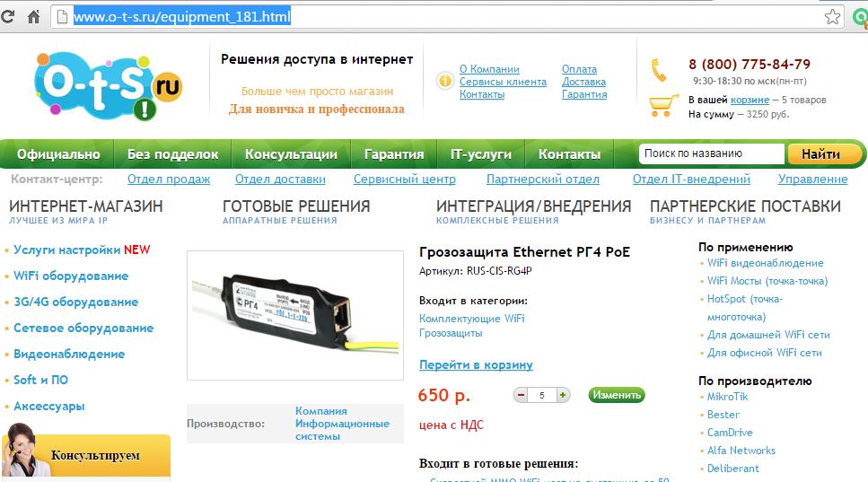This screenshot has width=868, height=482.
Task: Click the quantity input field showing 5
Action: [x=542, y=395]
